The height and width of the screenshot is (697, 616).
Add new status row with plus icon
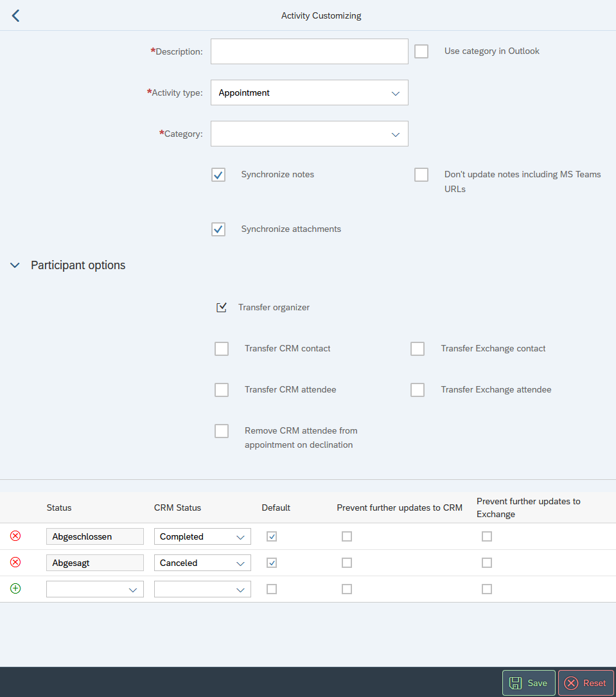pyautogui.click(x=15, y=588)
